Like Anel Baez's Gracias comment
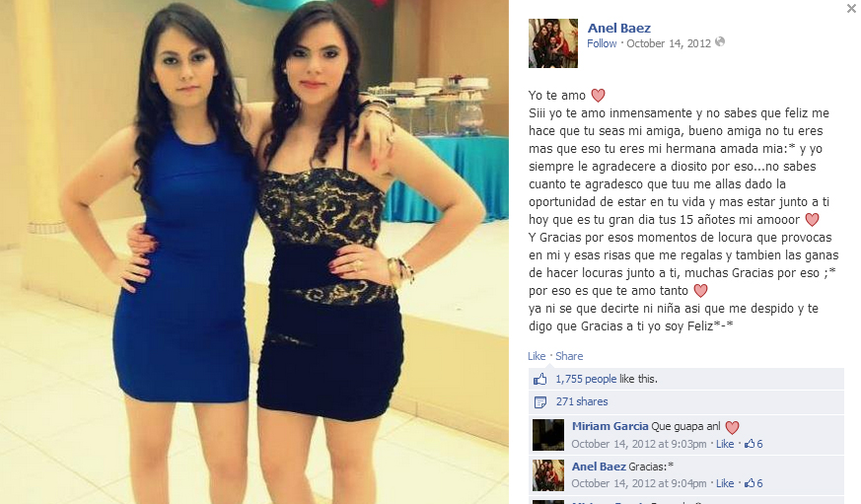 click(725, 483)
